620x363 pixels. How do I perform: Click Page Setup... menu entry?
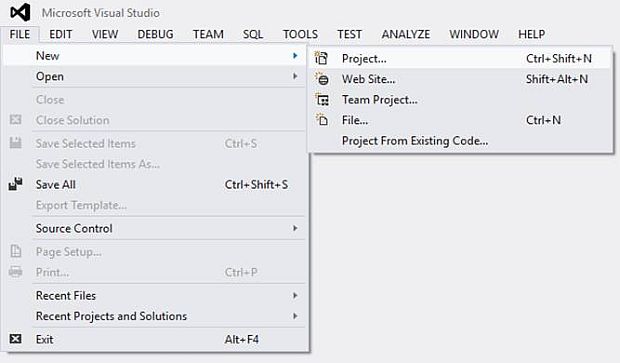click(155, 251)
